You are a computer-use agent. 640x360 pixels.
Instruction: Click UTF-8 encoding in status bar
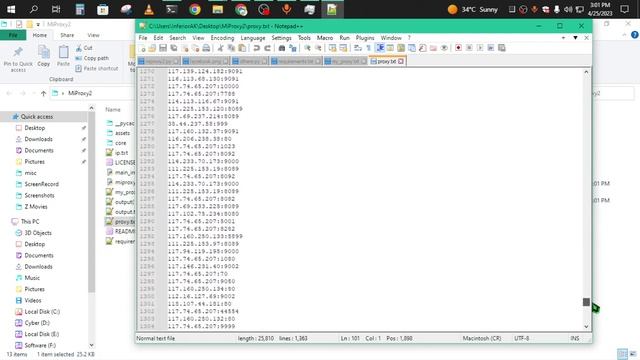522,338
